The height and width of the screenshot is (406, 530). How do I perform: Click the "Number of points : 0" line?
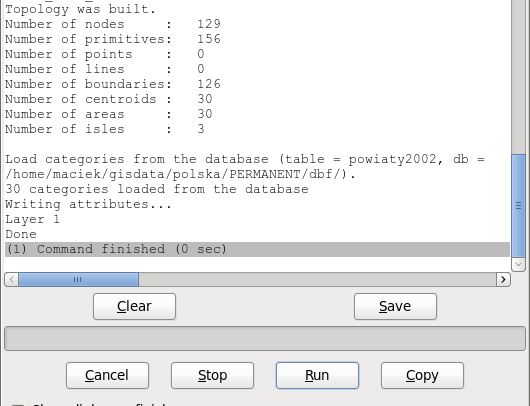click(x=105, y=54)
